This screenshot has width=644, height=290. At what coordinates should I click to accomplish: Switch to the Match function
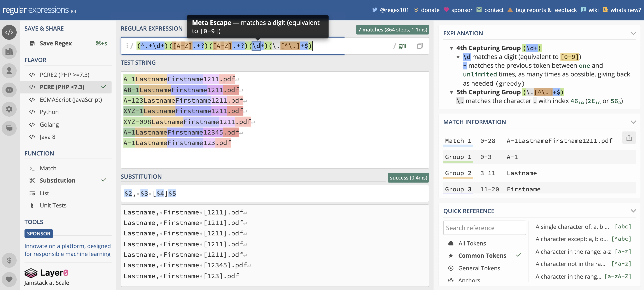pos(48,168)
